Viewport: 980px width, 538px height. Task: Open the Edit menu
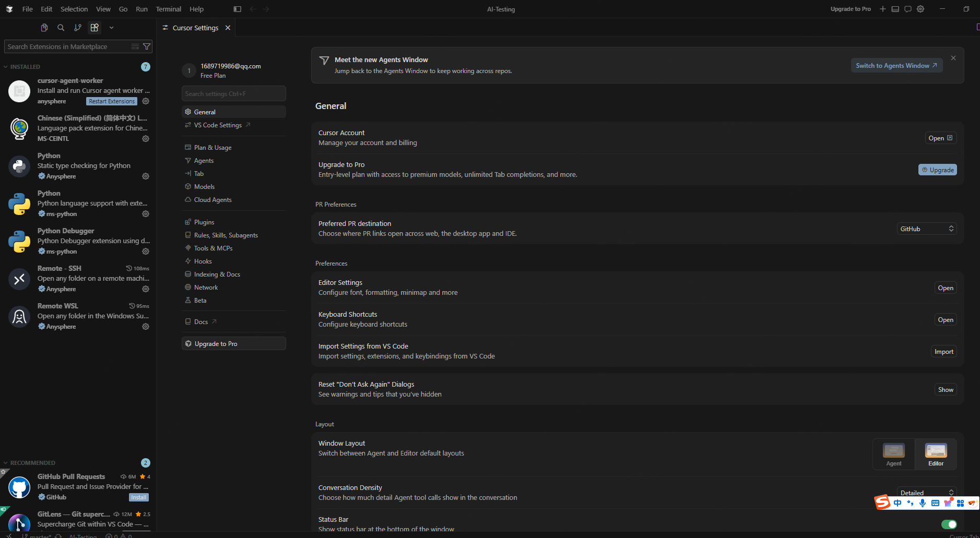coord(46,9)
